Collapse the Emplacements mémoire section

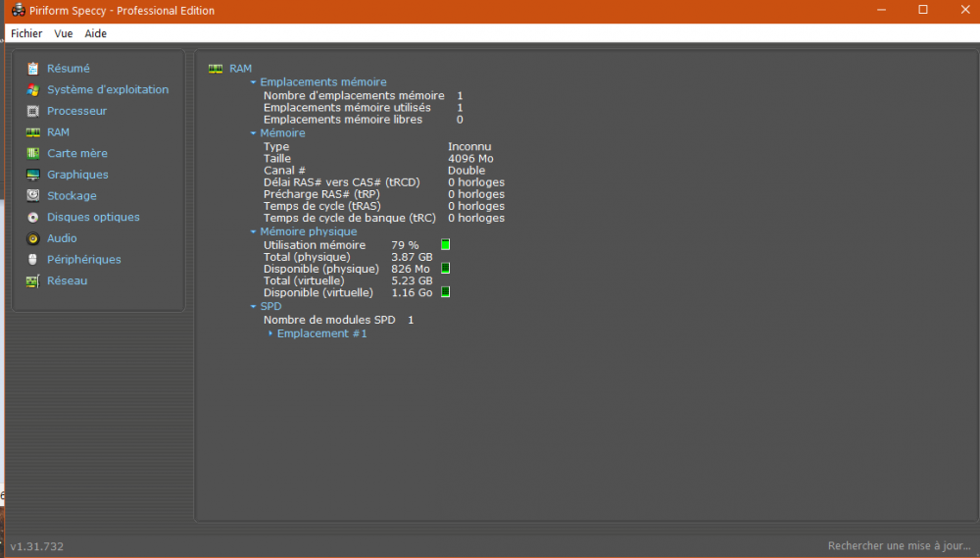point(254,82)
